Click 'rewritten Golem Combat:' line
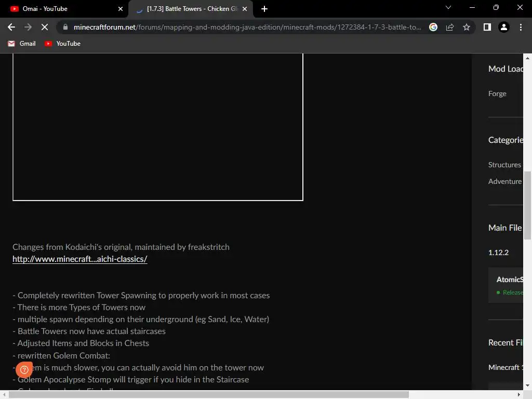 coord(61,355)
